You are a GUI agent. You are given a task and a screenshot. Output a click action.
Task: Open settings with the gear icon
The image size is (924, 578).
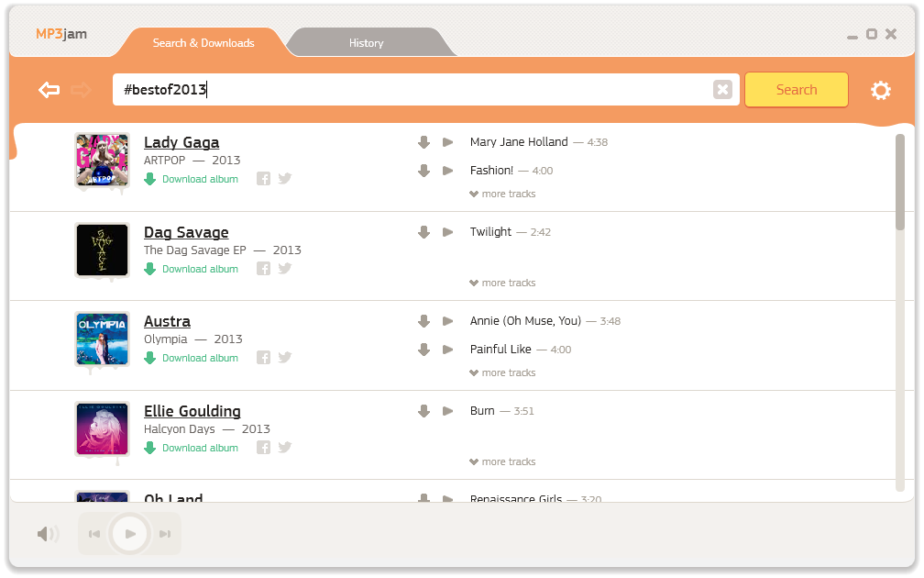[880, 90]
